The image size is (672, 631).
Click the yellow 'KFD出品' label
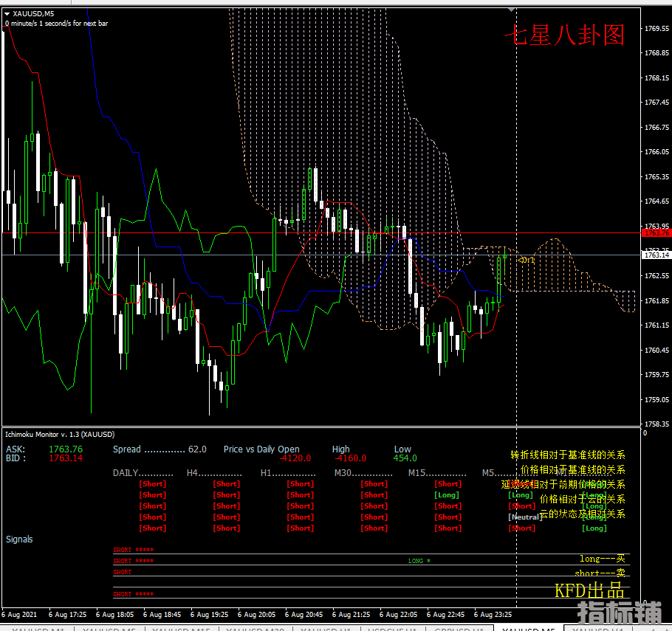click(590, 590)
